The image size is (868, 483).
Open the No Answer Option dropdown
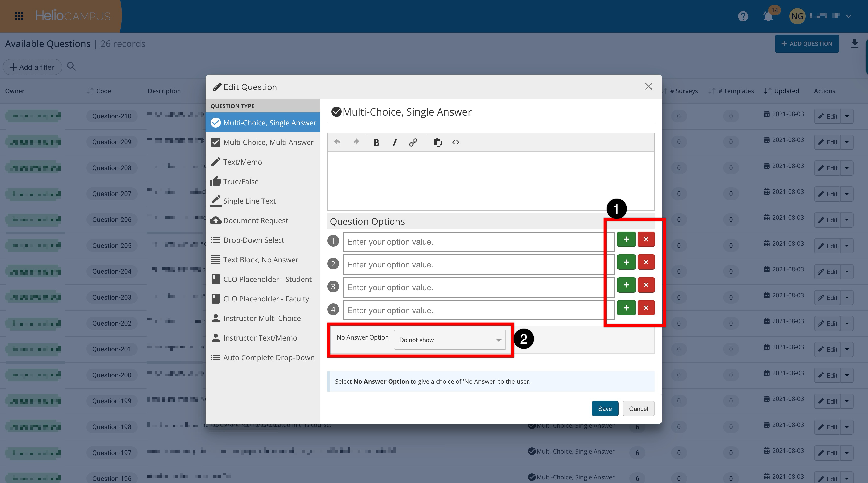pos(449,340)
